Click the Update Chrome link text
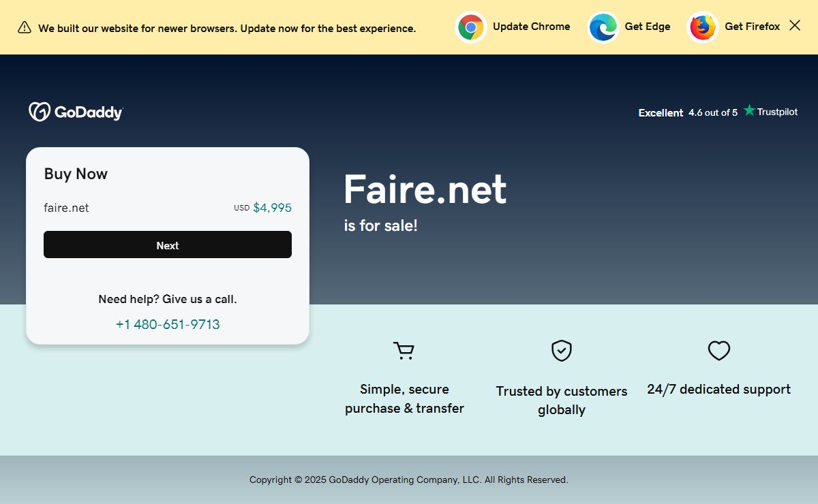818x504 pixels. [531, 27]
